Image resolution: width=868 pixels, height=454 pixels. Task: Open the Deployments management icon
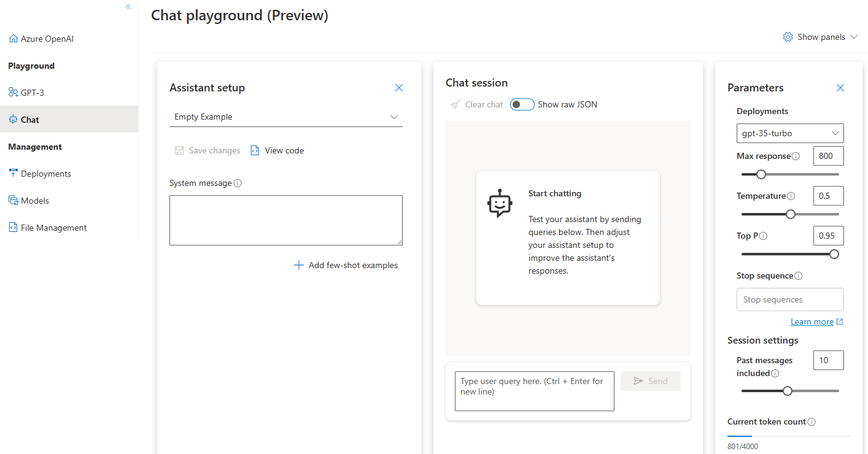pyautogui.click(x=13, y=173)
